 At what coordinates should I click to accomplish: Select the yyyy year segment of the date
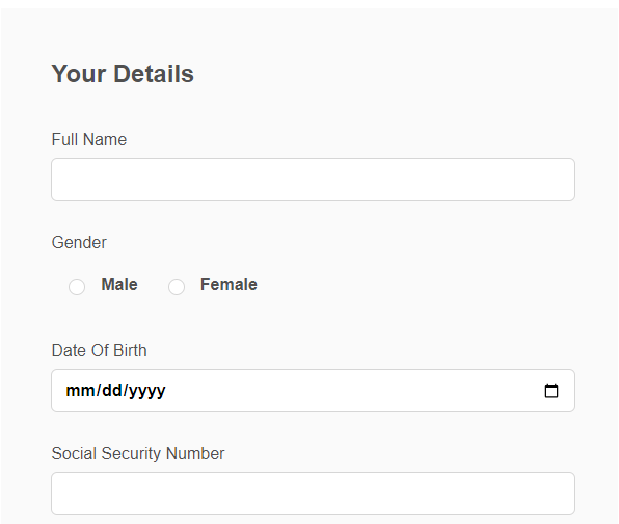click(147, 391)
